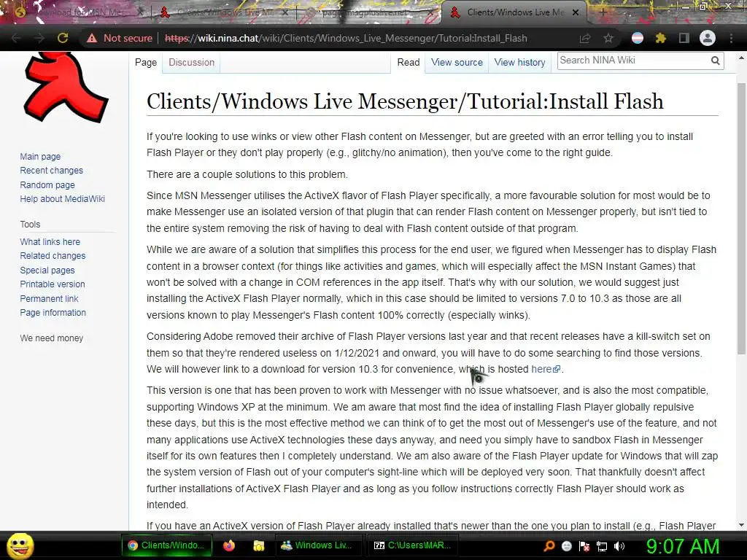
Task: Click the scrollbar down arrow
Action: (x=741, y=525)
